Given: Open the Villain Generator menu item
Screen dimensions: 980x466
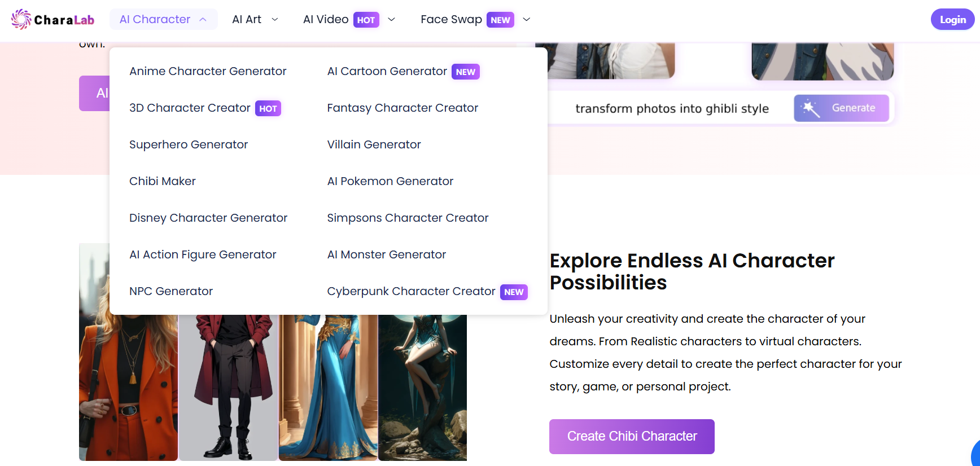Looking at the screenshot, I should 374,144.
